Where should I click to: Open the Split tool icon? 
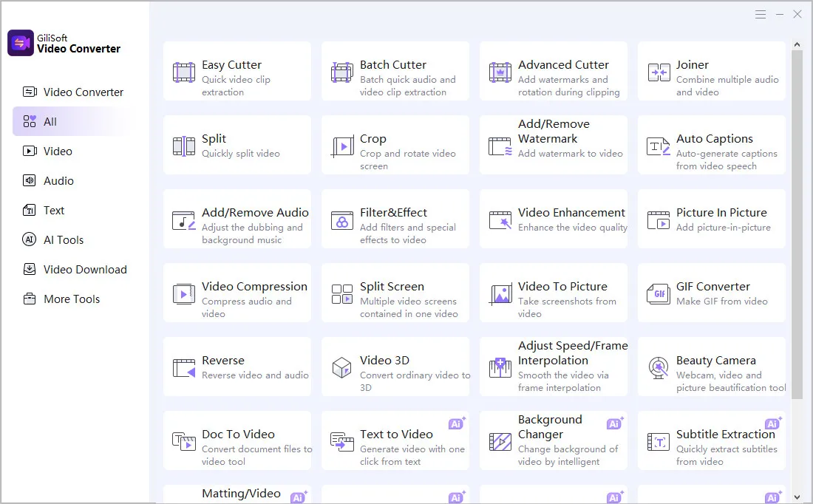184,146
